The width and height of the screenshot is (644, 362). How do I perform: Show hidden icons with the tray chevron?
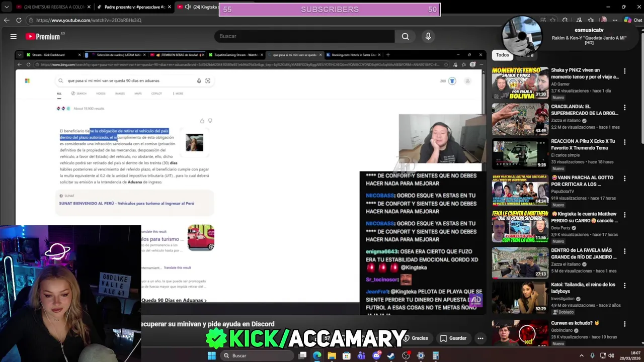(582, 355)
